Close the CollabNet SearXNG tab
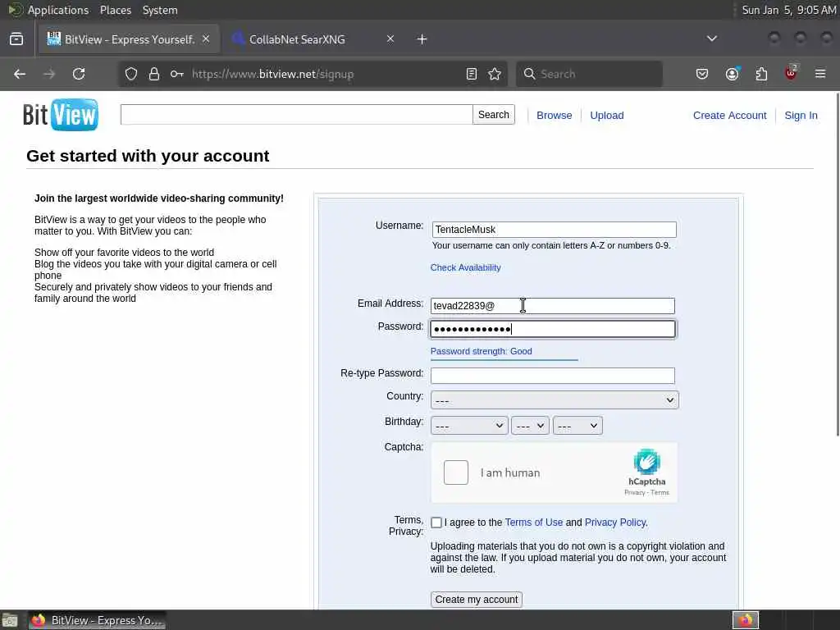This screenshot has width=840, height=630. (390, 39)
